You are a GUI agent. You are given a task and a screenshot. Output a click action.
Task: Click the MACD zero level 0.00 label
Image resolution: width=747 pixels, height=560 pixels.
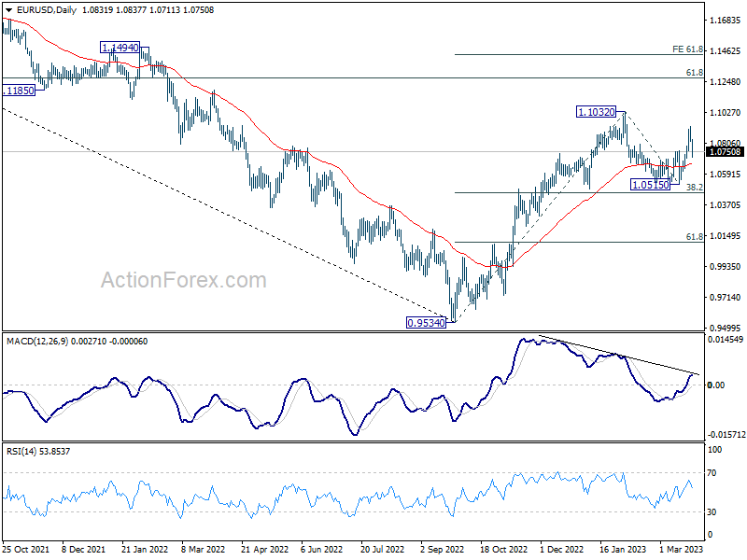pos(716,385)
